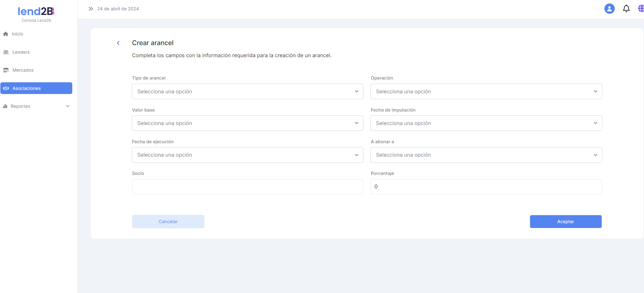This screenshot has width=644, height=293.
Task: Click the user profile avatar icon
Action: tap(609, 9)
